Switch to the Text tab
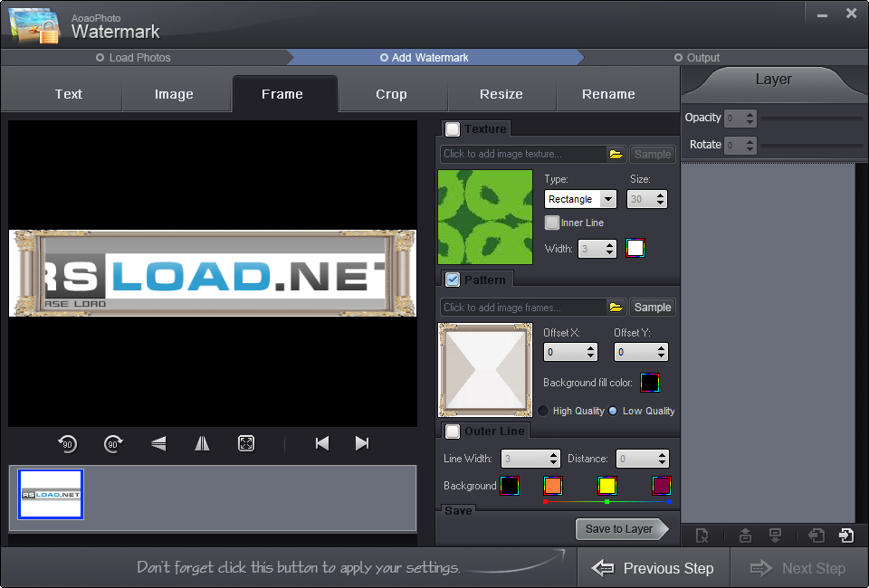This screenshot has width=869, height=588. point(69,94)
